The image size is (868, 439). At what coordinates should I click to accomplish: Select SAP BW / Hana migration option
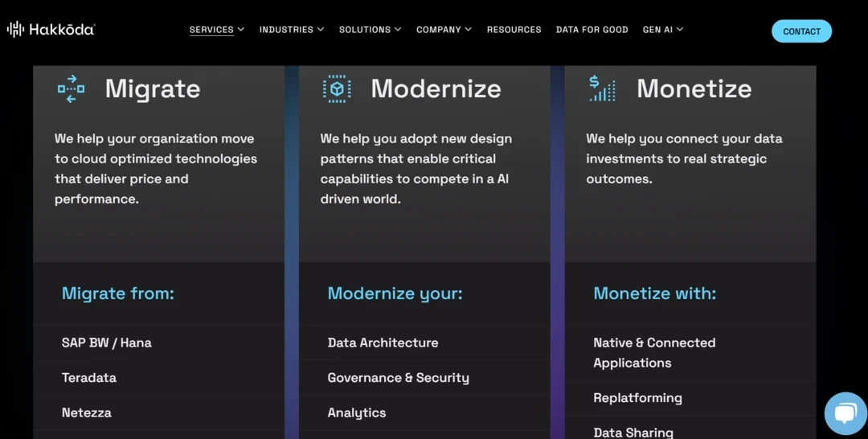(x=107, y=343)
